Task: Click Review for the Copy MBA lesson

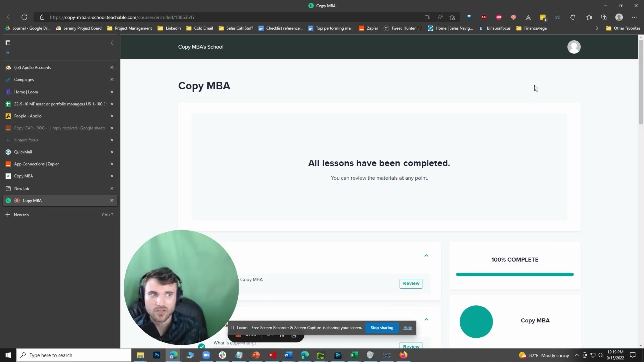Action: click(411, 283)
